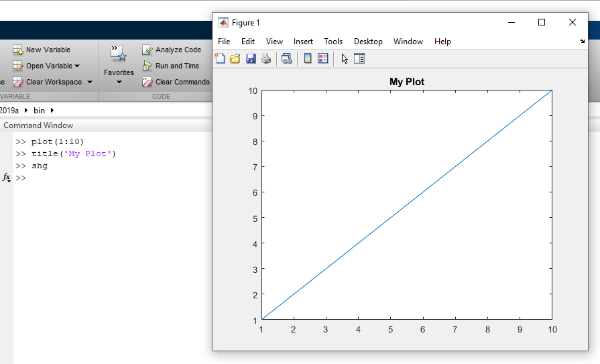Screen dimensions: 600x364
Task: Click the Clear Workspace eraser icon
Action: 17,82
